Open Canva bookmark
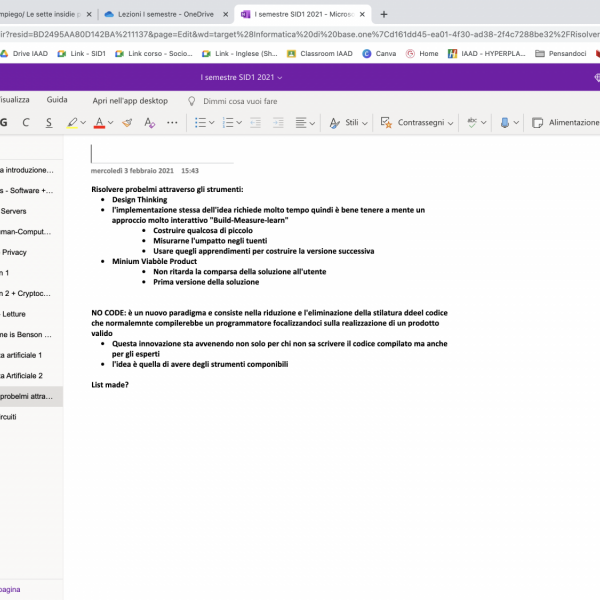The width and height of the screenshot is (600, 600). pyautogui.click(x=380, y=54)
